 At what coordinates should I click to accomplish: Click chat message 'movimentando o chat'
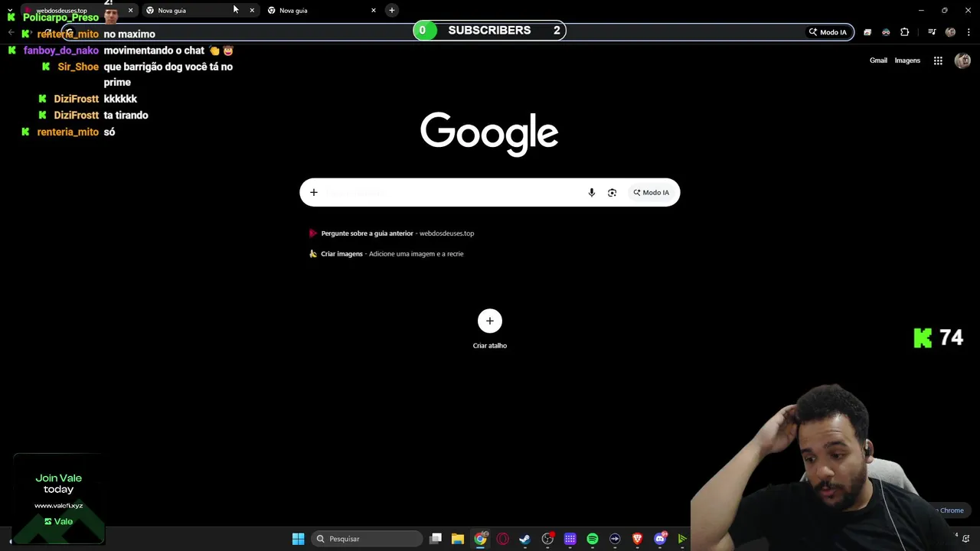click(x=154, y=51)
